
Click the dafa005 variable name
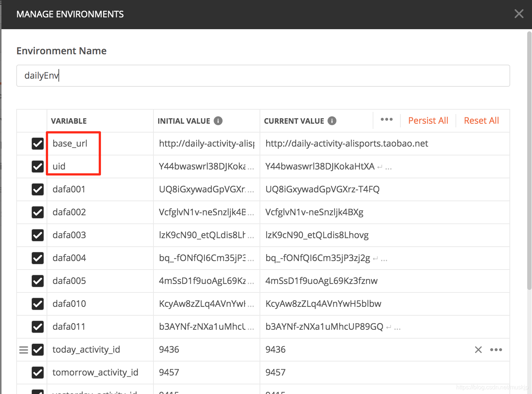[x=69, y=281]
